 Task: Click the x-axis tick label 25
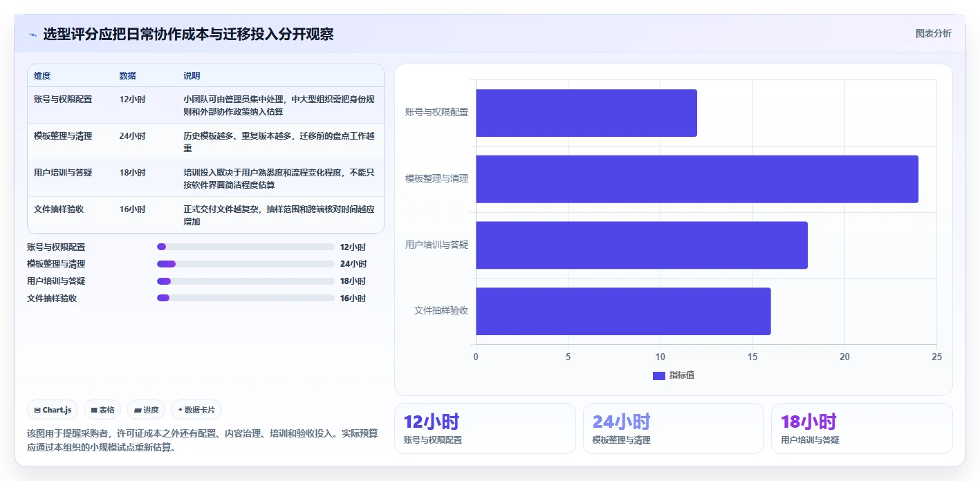pyautogui.click(x=936, y=357)
